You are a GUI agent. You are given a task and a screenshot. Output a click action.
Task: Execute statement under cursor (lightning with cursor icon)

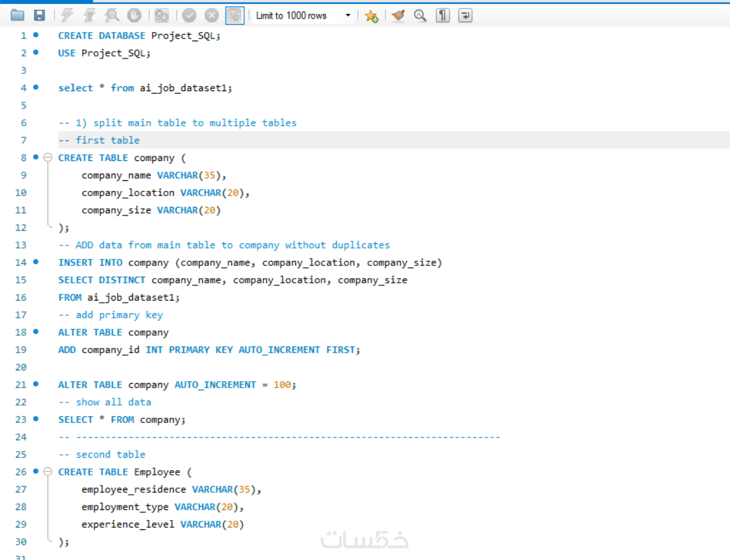coord(89,15)
